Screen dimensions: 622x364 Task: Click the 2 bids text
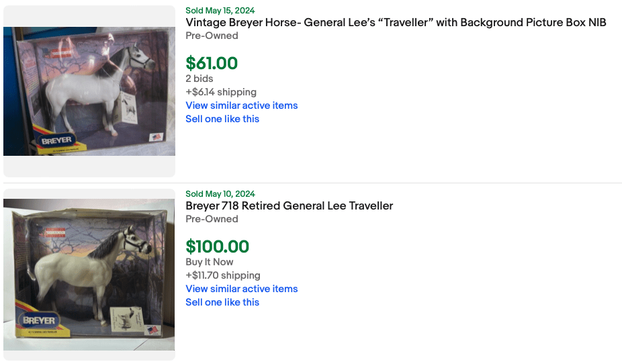pos(199,79)
